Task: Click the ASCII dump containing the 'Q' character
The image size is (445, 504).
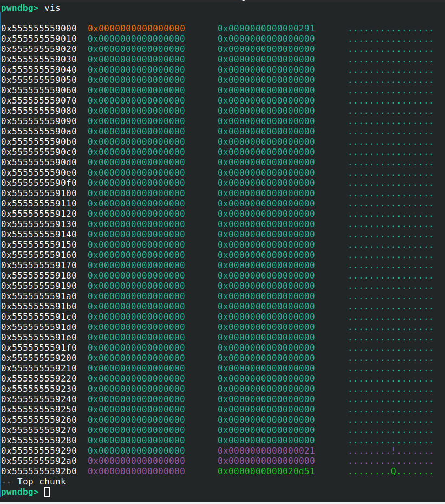Action: coord(390,471)
